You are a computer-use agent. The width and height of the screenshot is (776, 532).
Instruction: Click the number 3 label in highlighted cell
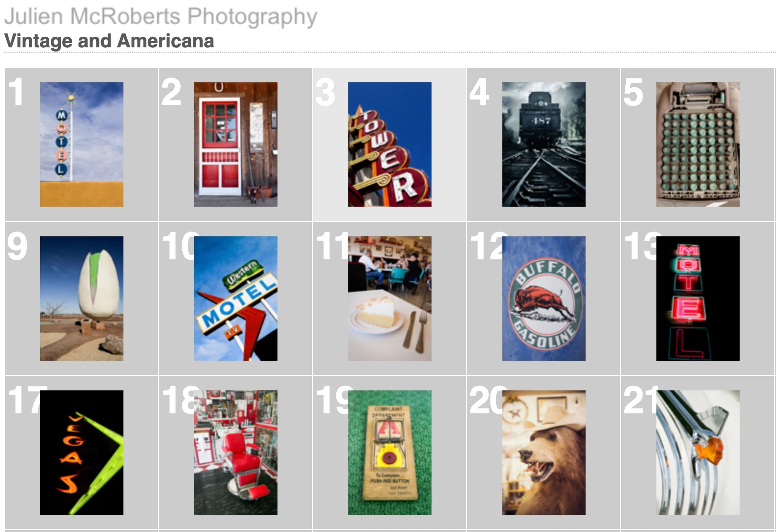point(325,92)
